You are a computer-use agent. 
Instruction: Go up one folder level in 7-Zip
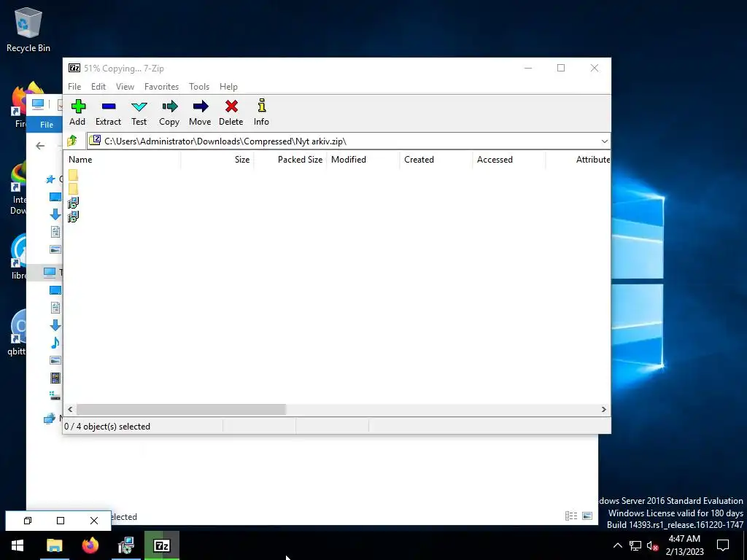[72, 141]
